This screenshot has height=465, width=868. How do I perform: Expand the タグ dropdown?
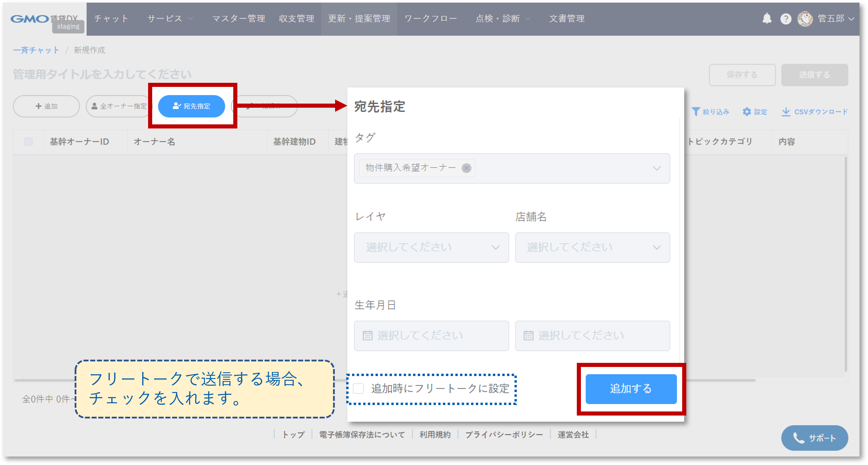(656, 168)
